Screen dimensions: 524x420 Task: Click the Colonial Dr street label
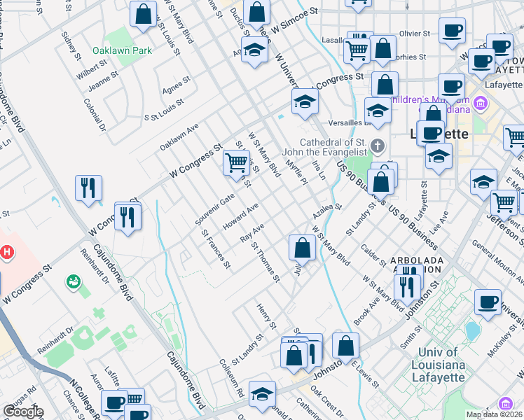pyautogui.click(x=95, y=115)
